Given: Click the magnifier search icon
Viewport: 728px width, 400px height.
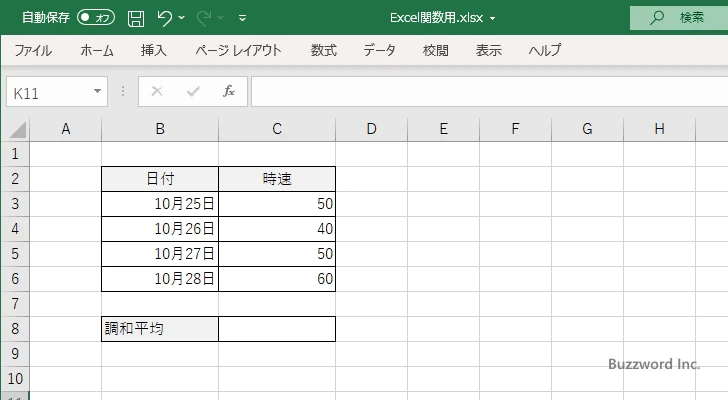Looking at the screenshot, I should tap(656, 18).
